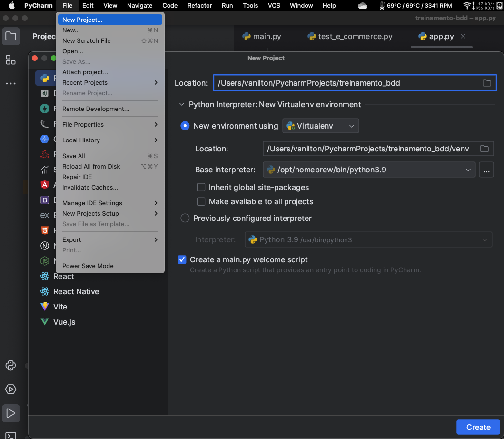Image resolution: width=504 pixels, height=439 pixels.
Task: Show more tool windows ellipsis icon
Action: tap(10, 84)
